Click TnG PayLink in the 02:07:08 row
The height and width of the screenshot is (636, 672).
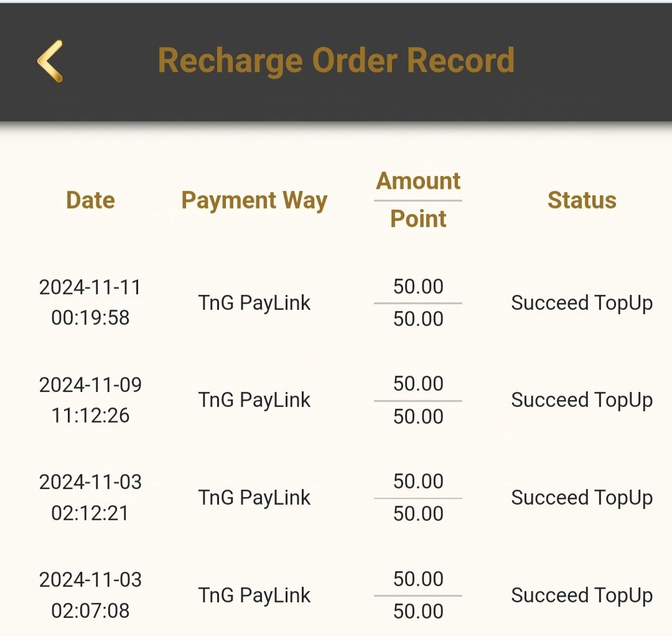click(254, 596)
